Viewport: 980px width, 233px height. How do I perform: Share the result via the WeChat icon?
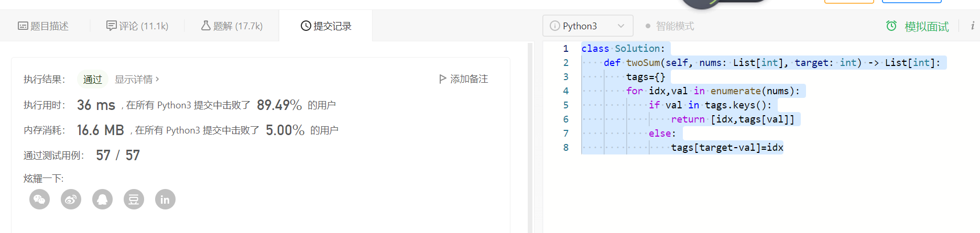click(39, 199)
